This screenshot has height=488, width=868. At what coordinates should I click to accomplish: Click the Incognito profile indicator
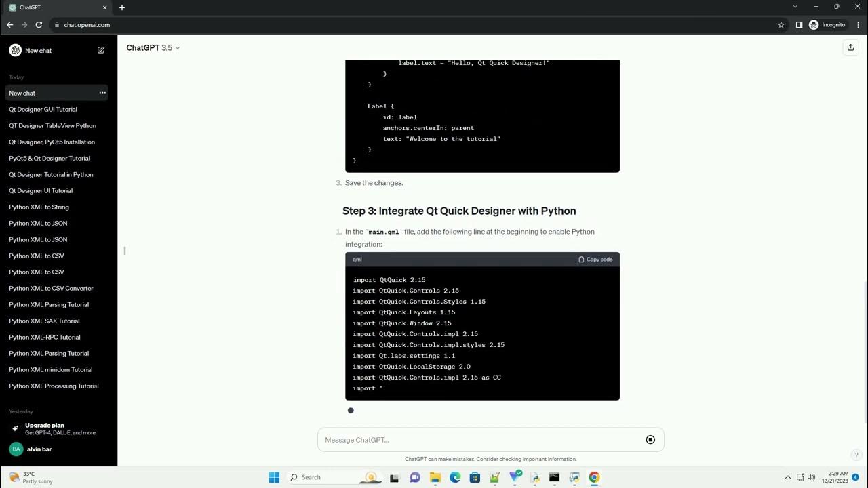(827, 25)
